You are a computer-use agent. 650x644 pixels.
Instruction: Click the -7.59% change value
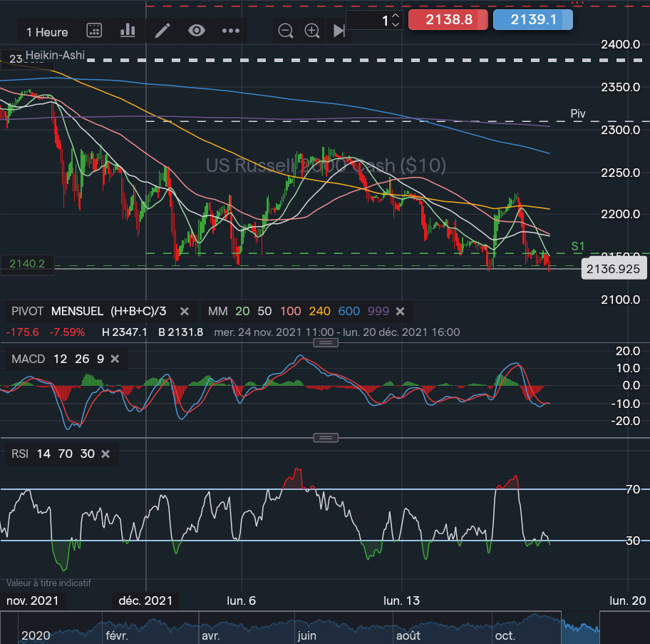67,332
